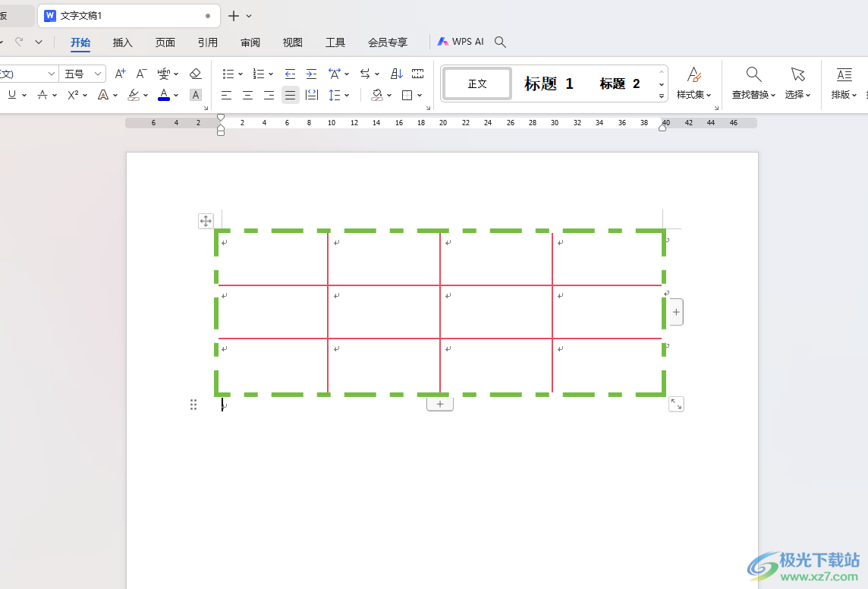Apply underline formatting
Screen dimensions: 868x589
(x=12, y=95)
